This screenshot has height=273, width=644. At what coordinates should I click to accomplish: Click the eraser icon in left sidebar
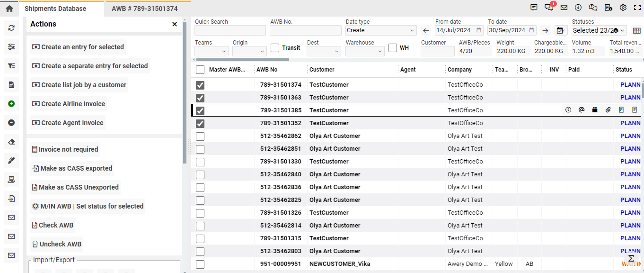[x=11, y=142]
